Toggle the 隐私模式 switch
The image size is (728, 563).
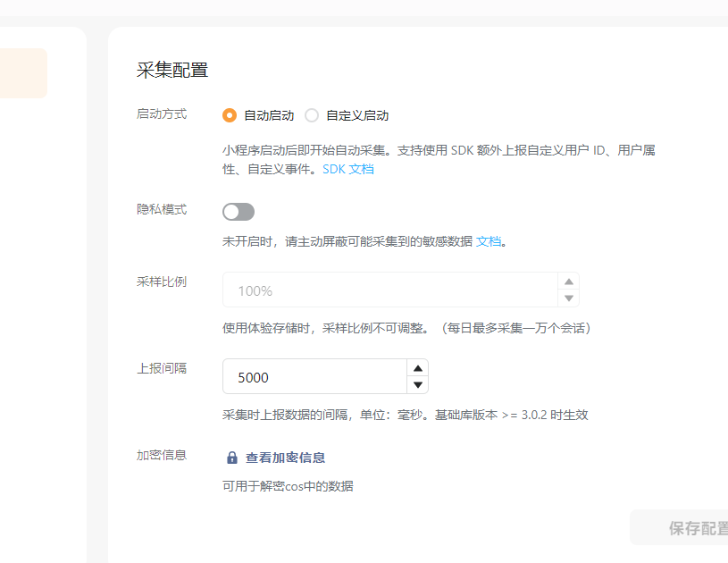238,212
